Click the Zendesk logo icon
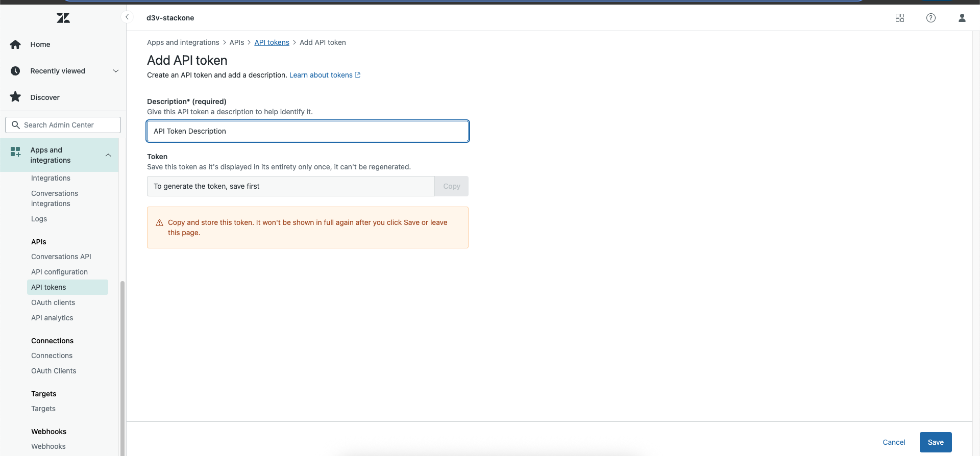980x456 pixels. (63, 18)
